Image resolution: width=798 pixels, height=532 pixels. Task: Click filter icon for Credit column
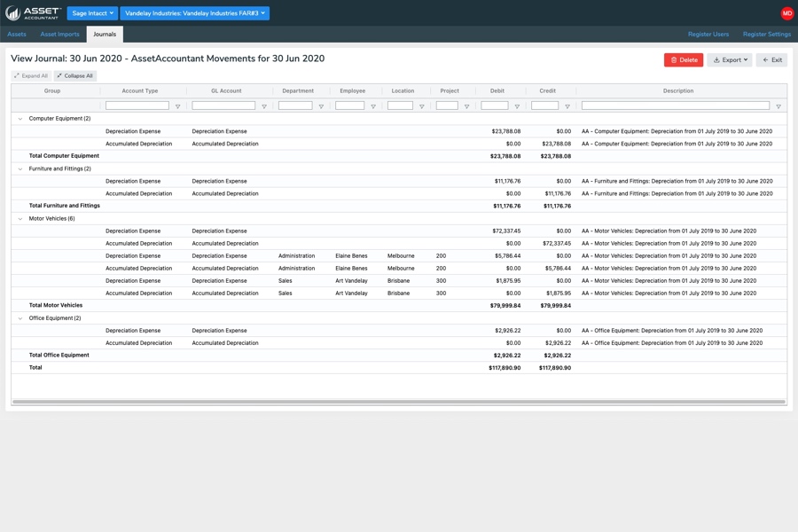tap(567, 106)
